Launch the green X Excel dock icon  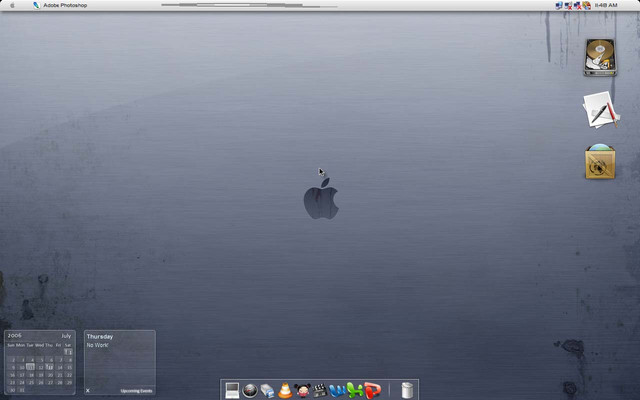[x=355, y=390]
